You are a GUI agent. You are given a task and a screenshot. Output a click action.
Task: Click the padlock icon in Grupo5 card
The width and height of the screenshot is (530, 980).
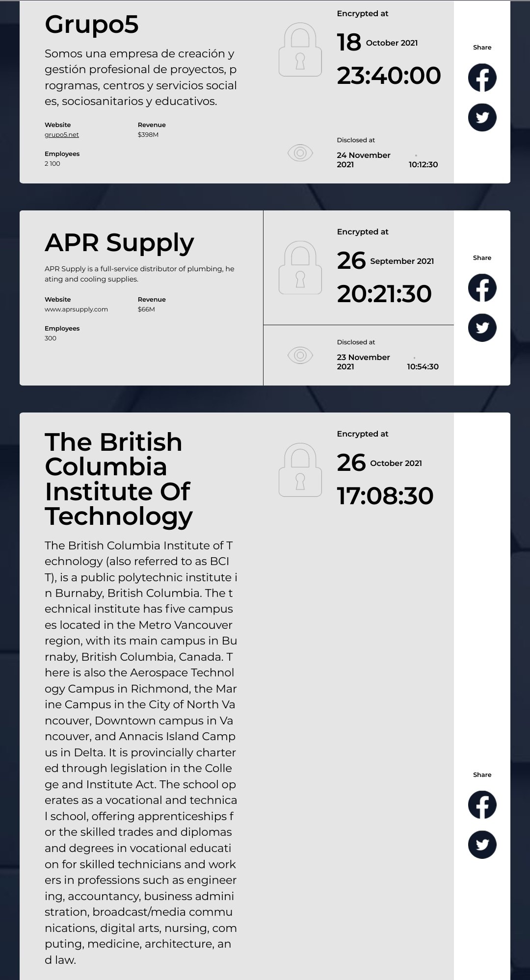pyautogui.click(x=300, y=50)
